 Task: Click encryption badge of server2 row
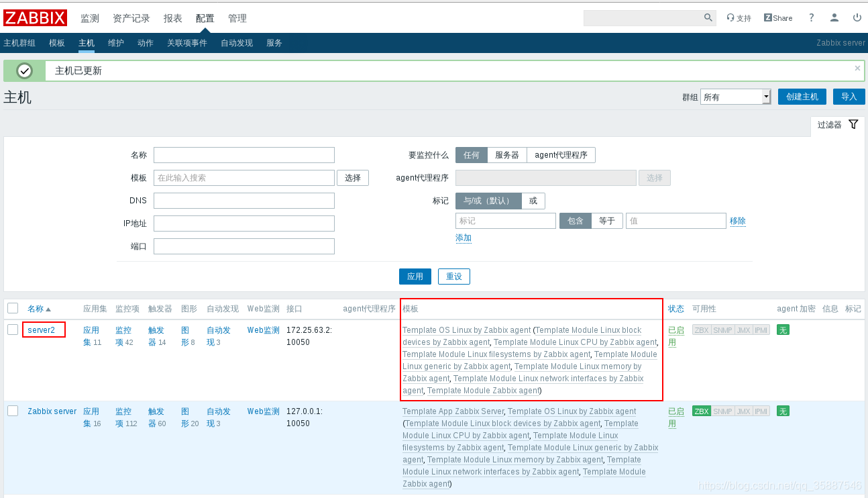tap(783, 330)
